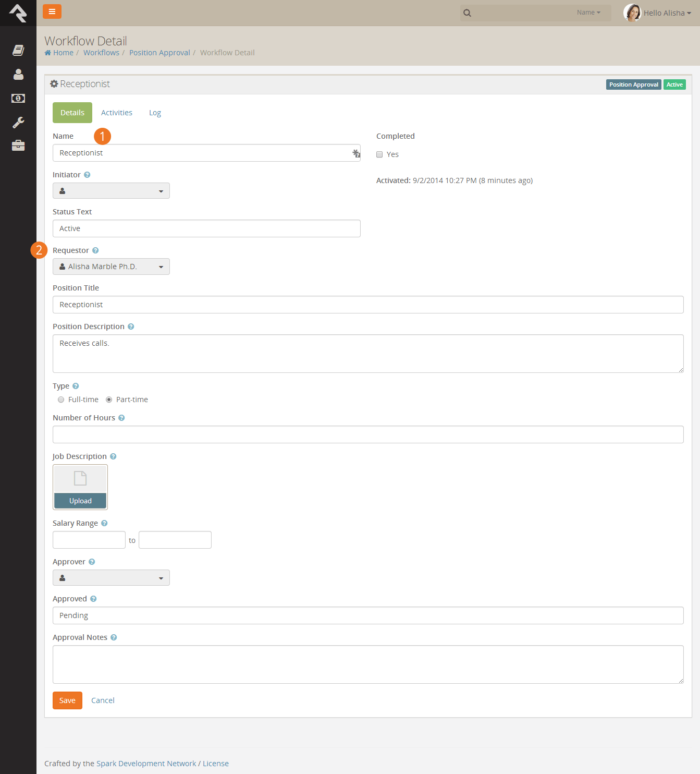
Task: Click the Salary Range minimum field
Action: click(89, 540)
